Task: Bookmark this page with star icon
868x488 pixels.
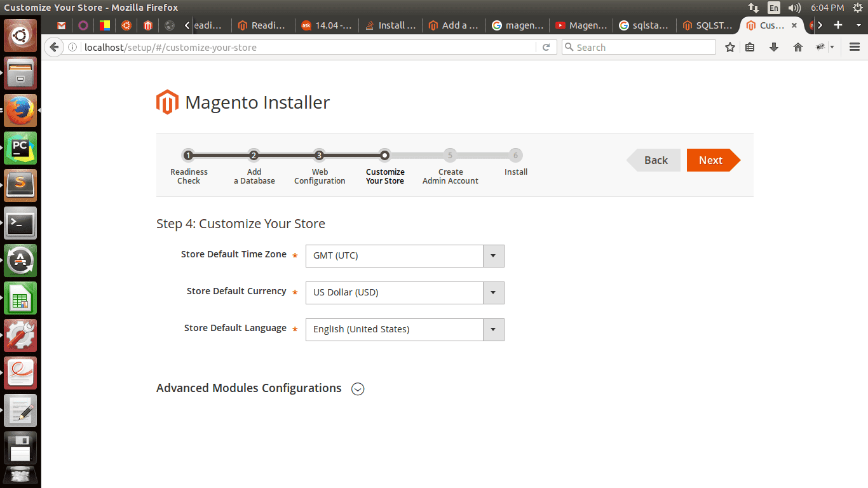Action: (730, 47)
